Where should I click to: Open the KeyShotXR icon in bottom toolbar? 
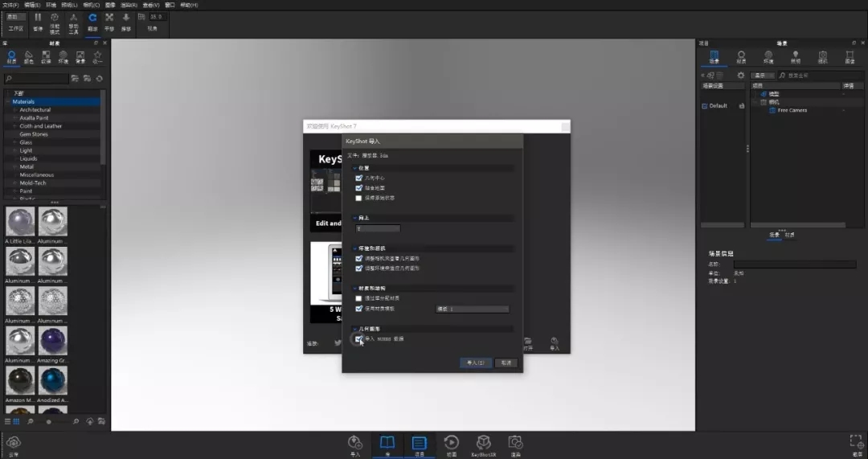click(483, 442)
